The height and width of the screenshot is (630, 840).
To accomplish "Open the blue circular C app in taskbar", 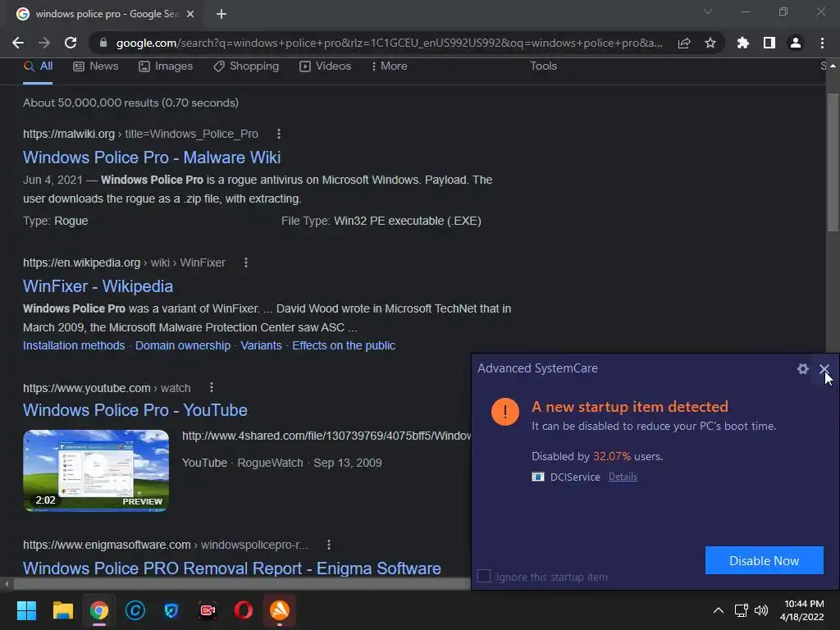I will pos(135,610).
